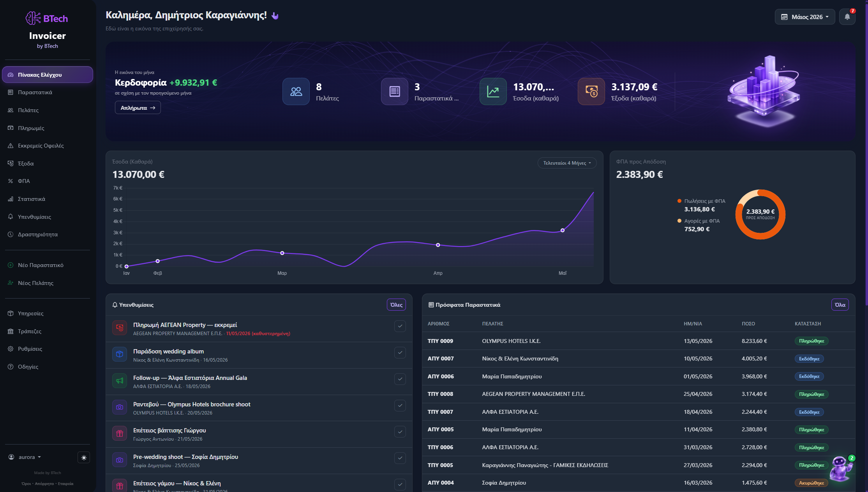Click the bell icon in Υπενθυμίσεις header
The width and height of the screenshot is (868, 492).
[115, 305]
